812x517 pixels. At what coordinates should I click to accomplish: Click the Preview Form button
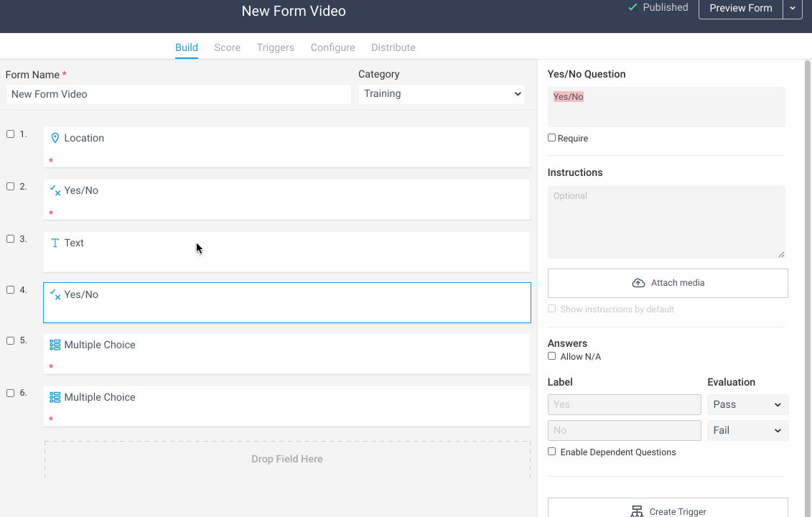pyautogui.click(x=740, y=9)
